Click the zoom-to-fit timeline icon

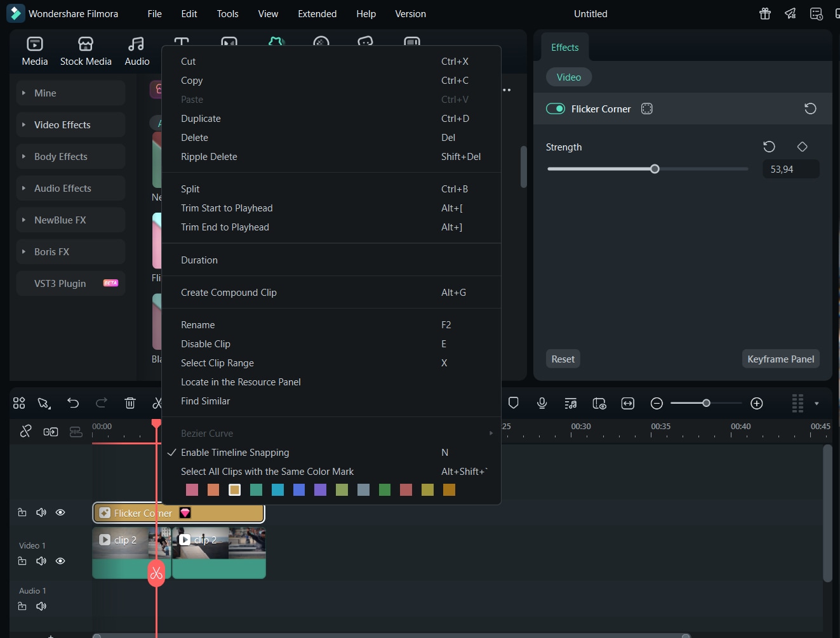pyautogui.click(x=627, y=403)
